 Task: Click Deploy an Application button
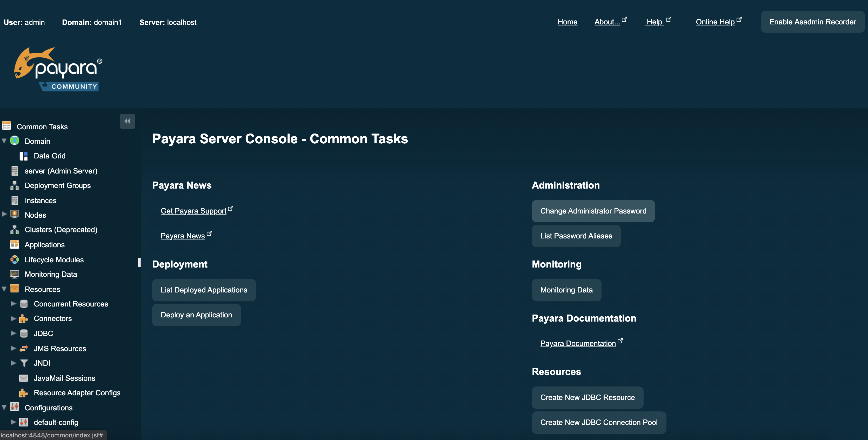[x=196, y=314]
